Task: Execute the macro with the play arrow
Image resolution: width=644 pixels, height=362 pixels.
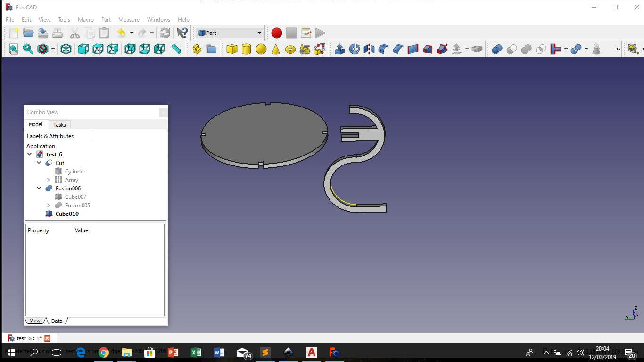Action: [x=321, y=33]
